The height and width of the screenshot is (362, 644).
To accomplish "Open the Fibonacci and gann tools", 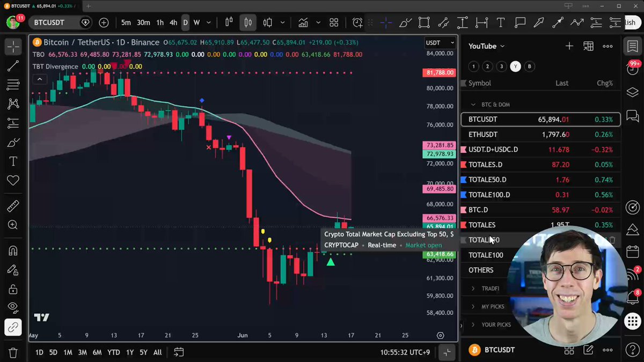I will click(x=13, y=85).
